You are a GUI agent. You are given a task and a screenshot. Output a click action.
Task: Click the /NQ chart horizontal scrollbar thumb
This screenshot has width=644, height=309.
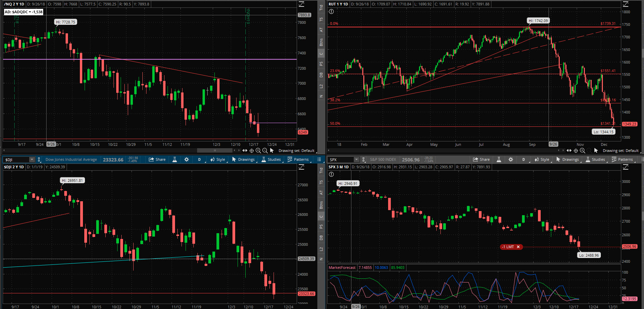[215, 150]
